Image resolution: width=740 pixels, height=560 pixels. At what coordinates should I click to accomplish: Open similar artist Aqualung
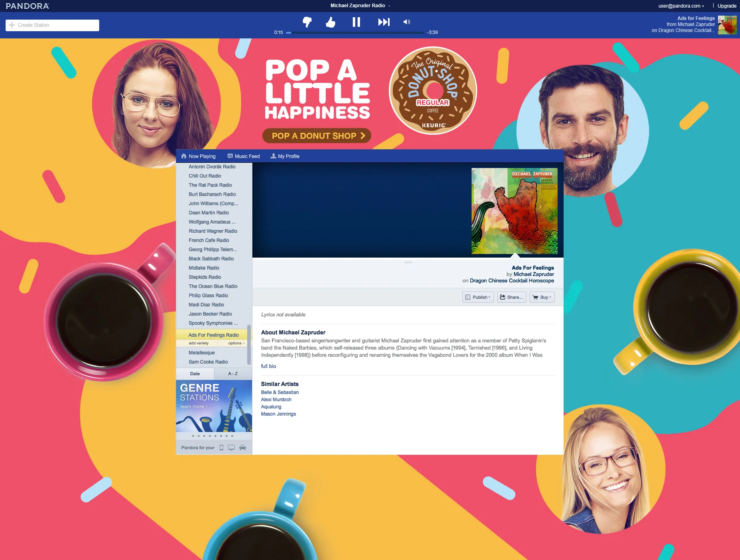click(x=271, y=407)
